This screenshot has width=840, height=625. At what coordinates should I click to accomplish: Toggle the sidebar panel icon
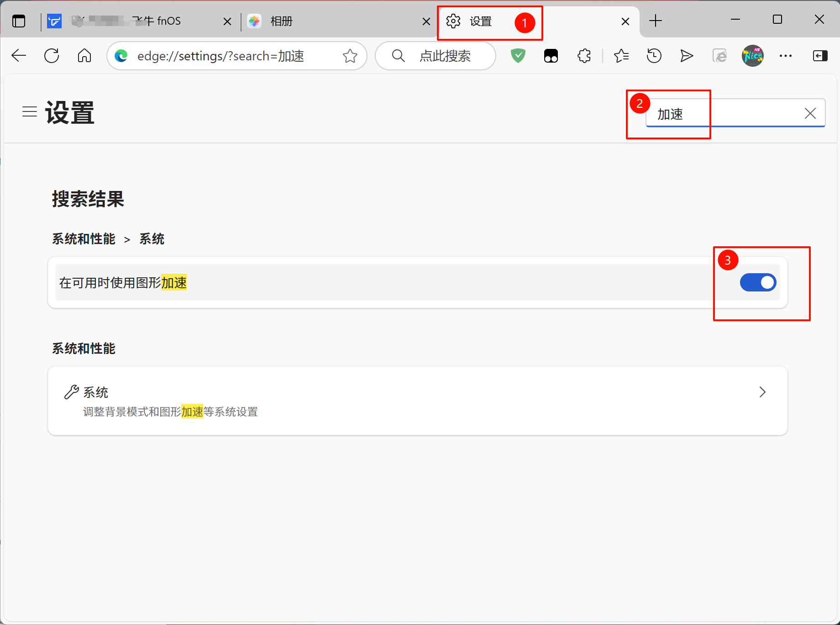820,56
